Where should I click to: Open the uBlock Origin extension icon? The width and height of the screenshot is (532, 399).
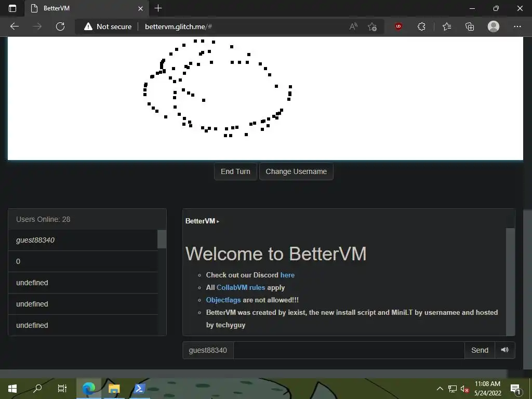pyautogui.click(x=398, y=26)
